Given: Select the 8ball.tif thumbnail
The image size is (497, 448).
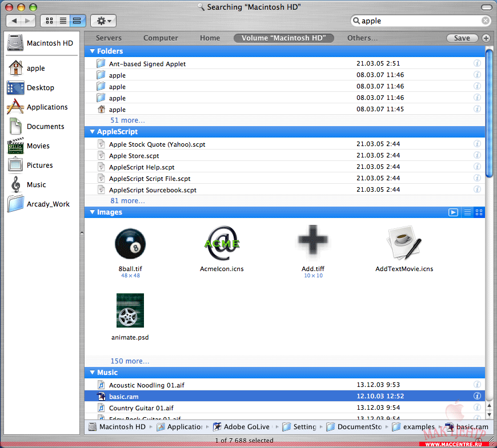Looking at the screenshot, I should click(130, 244).
